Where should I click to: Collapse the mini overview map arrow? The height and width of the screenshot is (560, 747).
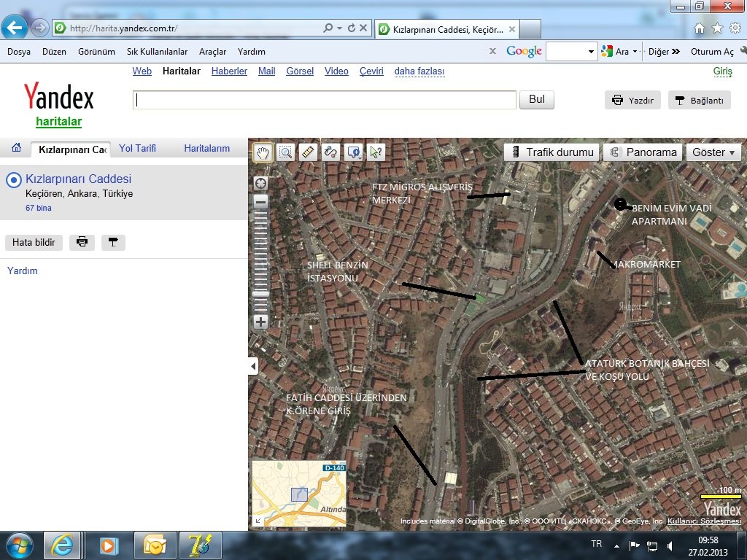258,521
